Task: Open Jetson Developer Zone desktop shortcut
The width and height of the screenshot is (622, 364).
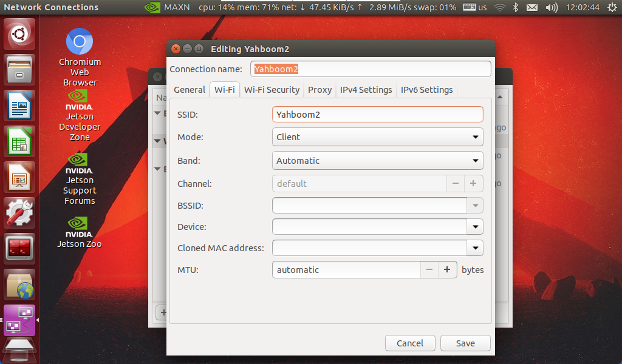Action: 79,101
